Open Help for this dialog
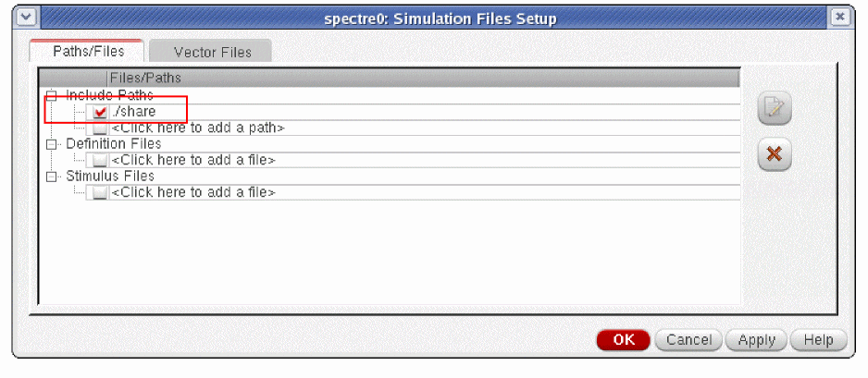Viewport: 868px width, 378px height. [818, 340]
